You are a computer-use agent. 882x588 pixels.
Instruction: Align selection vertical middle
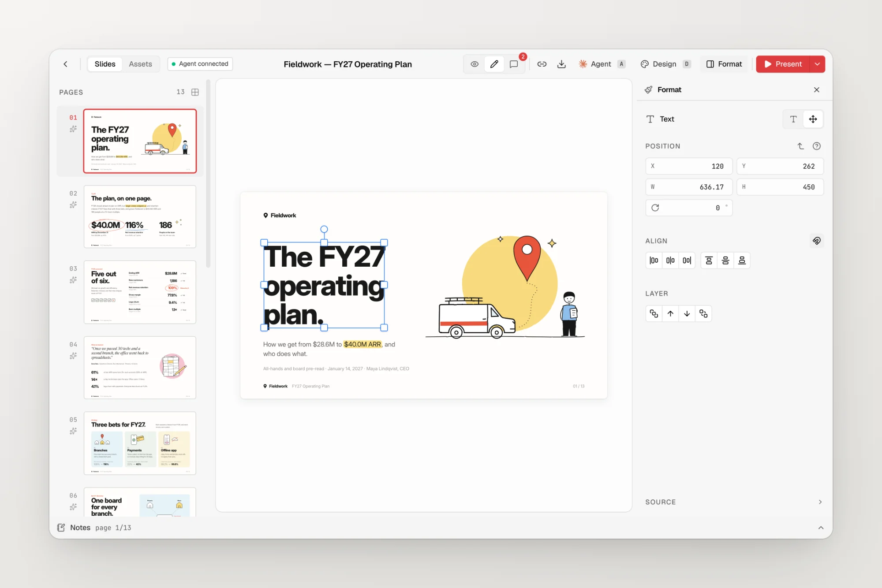pos(725,261)
